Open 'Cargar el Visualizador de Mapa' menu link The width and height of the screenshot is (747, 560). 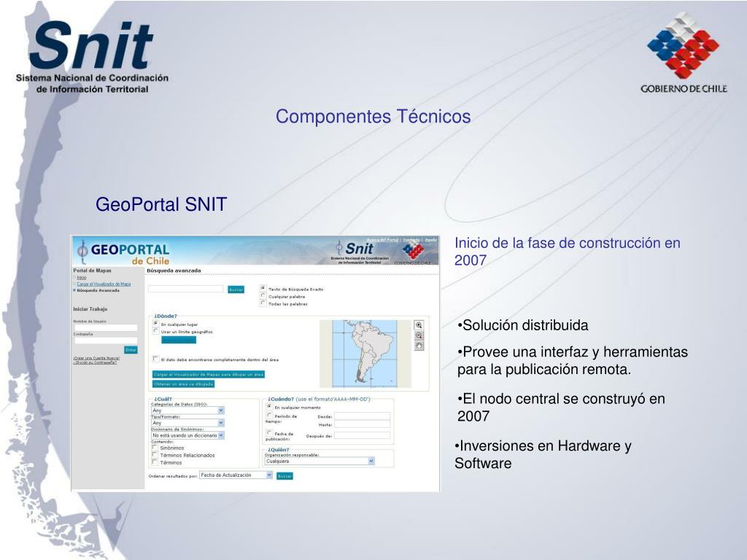[x=104, y=284]
